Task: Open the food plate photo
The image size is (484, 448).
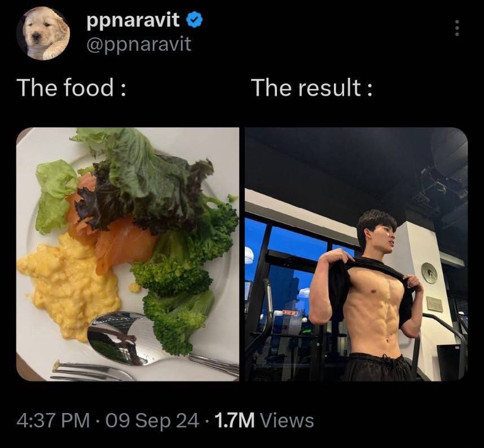Action: point(128,254)
